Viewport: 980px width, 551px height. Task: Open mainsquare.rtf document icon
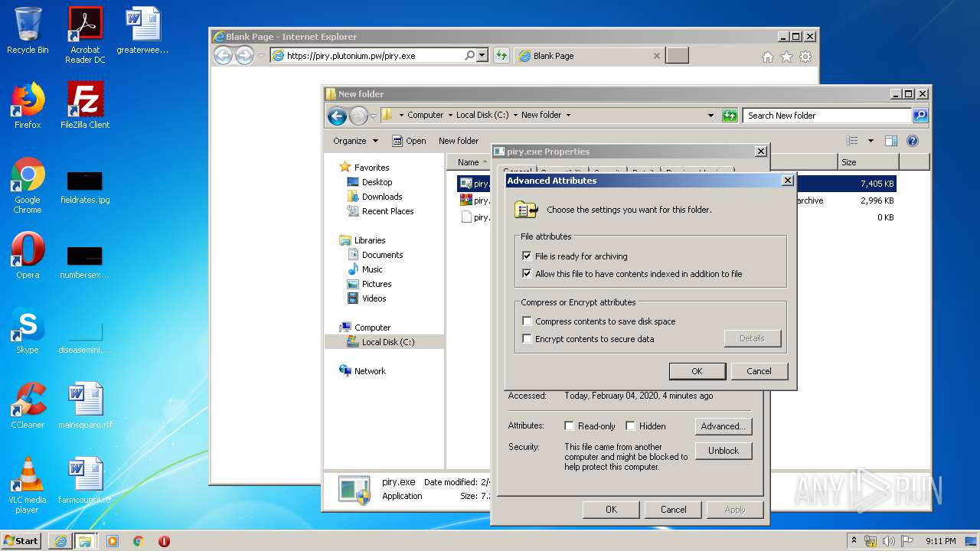[x=85, y=406]
